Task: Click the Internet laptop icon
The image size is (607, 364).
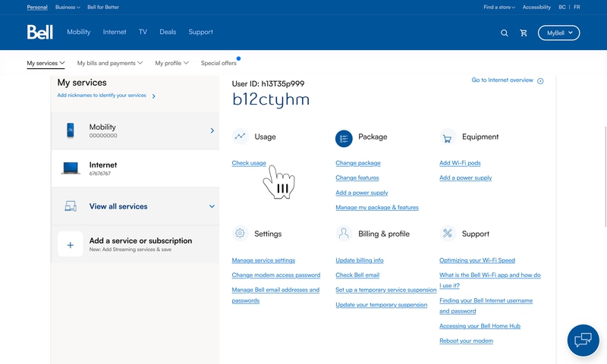Action: [71, 168]
